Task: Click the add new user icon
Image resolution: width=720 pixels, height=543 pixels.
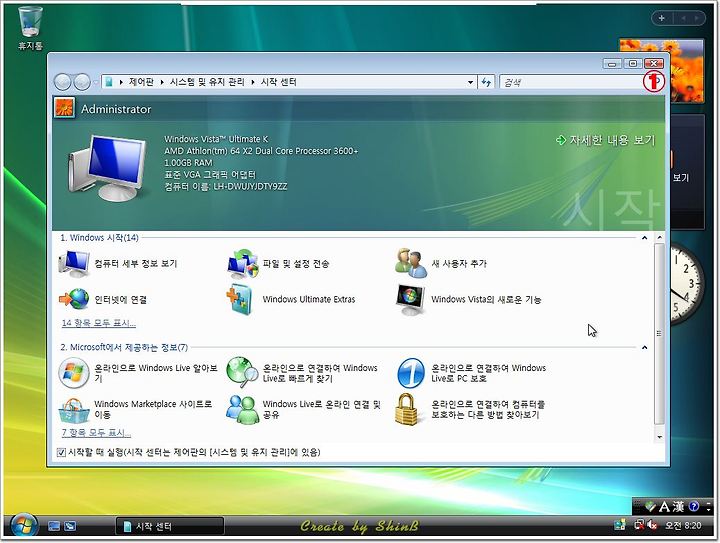Action: pos(411,263)
